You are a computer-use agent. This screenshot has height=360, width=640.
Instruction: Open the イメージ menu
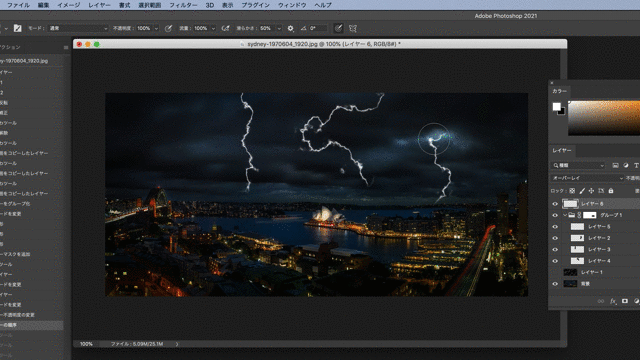68,5
